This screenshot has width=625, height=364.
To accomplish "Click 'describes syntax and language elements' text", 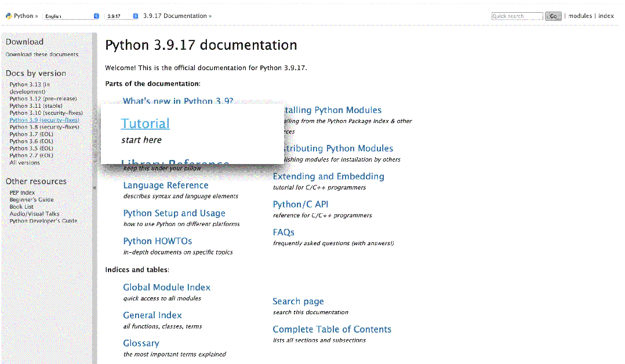I will pos(180,196).
